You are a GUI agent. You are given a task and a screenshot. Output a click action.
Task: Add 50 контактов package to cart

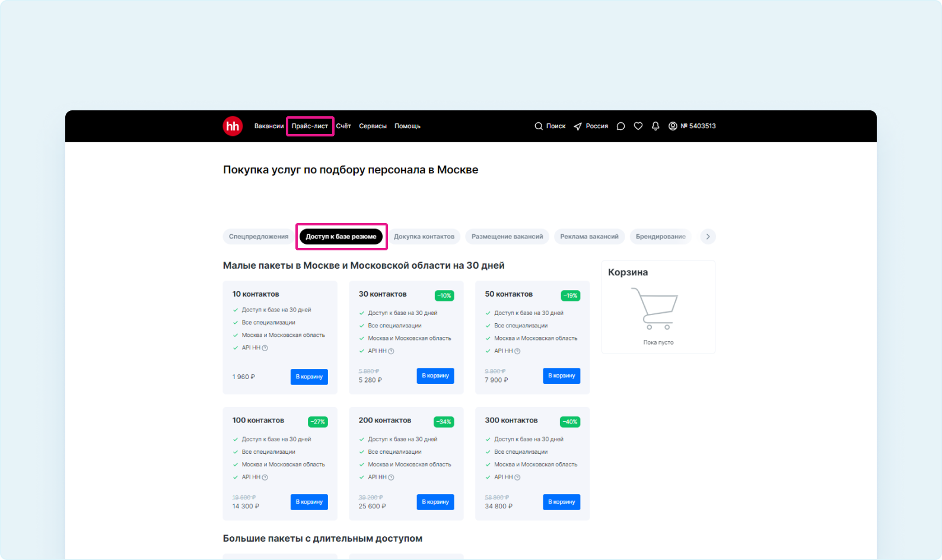coord(562,376)
